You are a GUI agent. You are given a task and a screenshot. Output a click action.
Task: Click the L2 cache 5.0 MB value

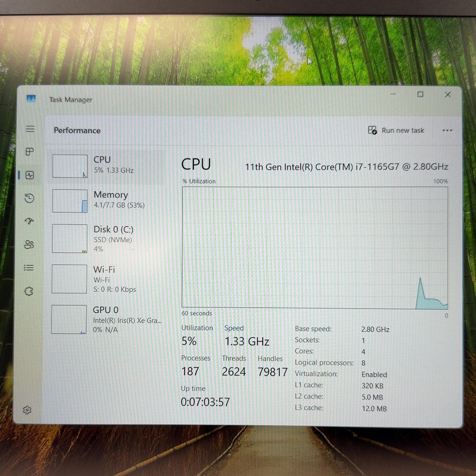(372, 397)
